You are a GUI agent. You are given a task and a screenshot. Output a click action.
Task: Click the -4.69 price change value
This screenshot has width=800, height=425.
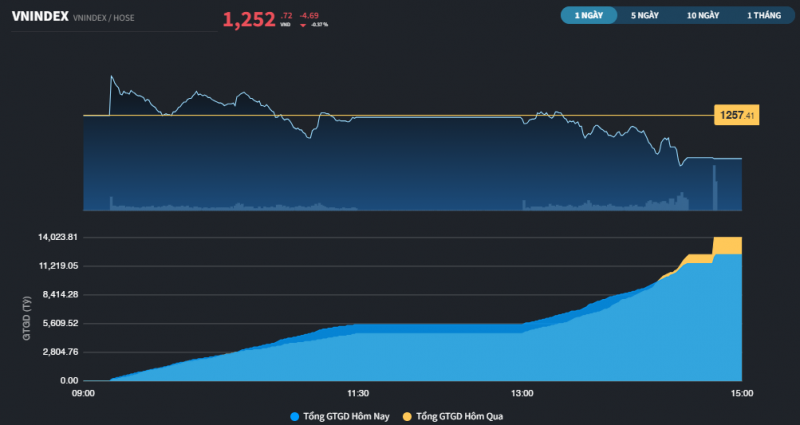click(x=309, y=15)
